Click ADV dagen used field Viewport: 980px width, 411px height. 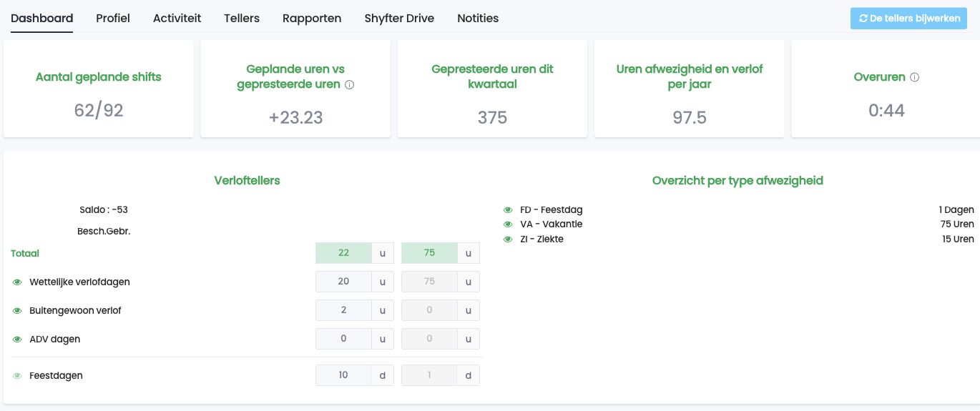[x=429, y=339]
